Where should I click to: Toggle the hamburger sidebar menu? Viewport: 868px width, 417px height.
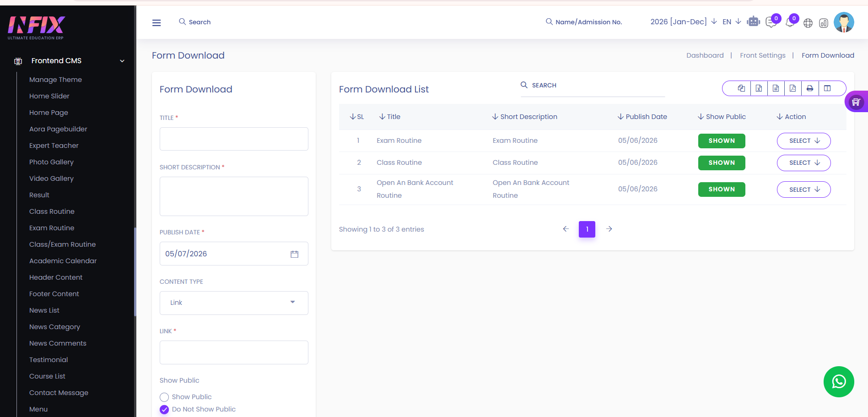pyautogui.click(x=156, y=23)
